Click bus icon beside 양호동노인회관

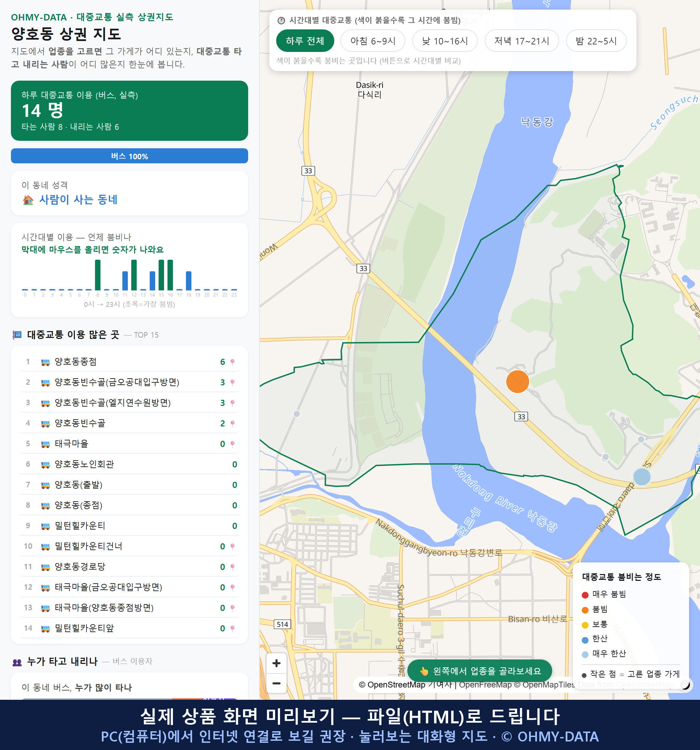pos(45,464)
